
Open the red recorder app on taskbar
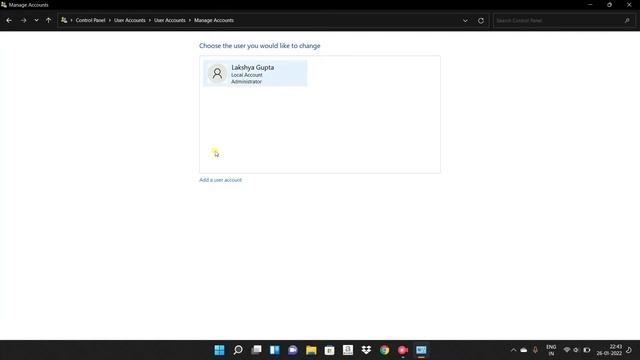coord(403,350)
